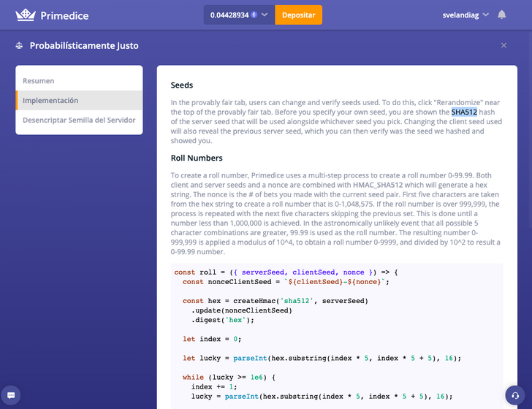The height and width of the screenshot is (409, 532).
Task: Click the 0.04428934 balance amount
Action: tap(229, 15)
